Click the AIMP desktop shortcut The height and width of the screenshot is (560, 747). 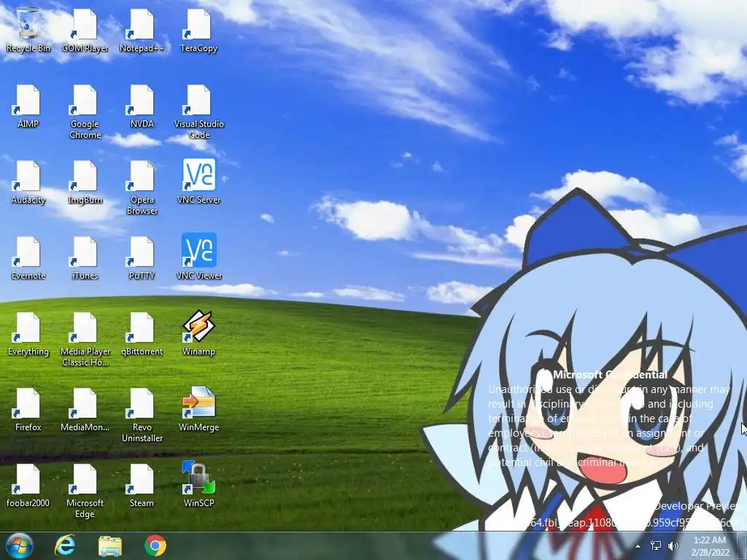pos(28,106)
